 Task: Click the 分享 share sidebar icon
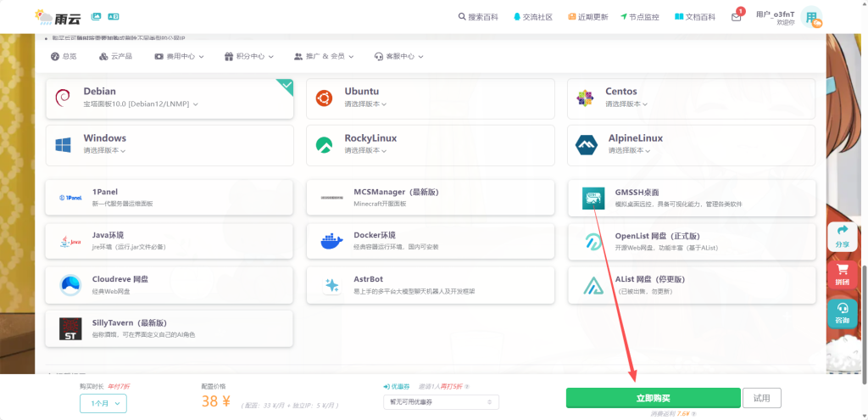[842, 235]
